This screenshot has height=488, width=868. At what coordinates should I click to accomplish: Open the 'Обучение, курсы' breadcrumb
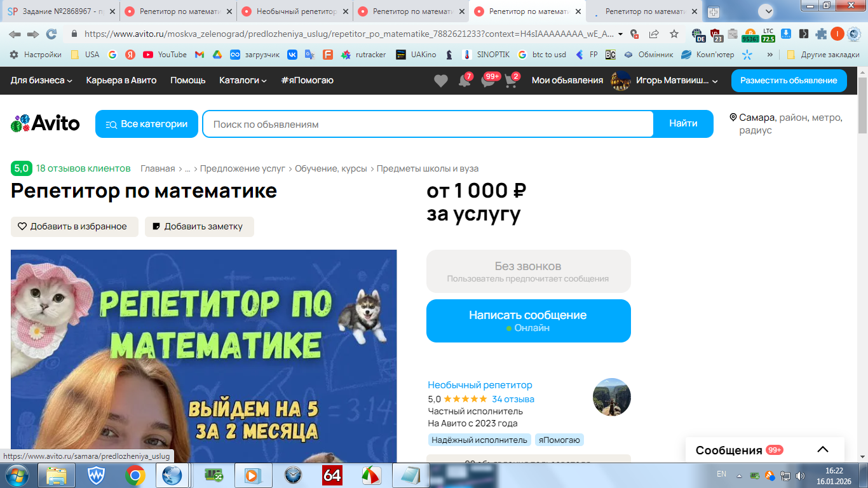tap(331, 168)
